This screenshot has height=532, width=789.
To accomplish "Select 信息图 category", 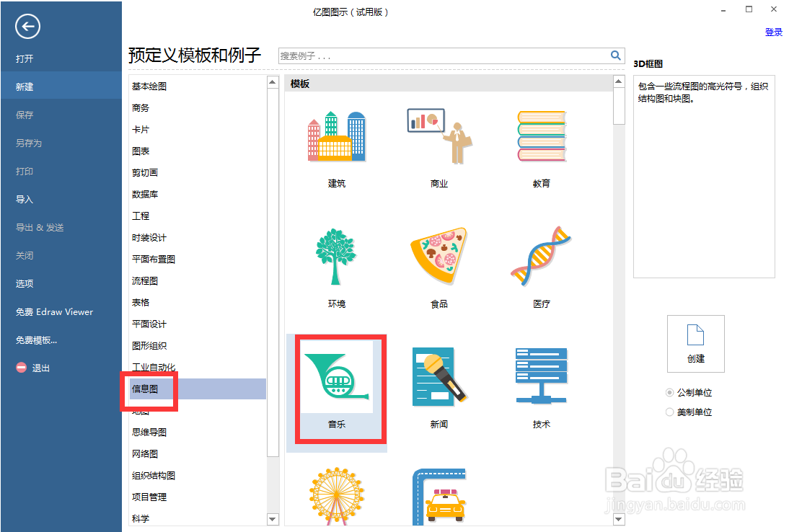I will 198,389.
